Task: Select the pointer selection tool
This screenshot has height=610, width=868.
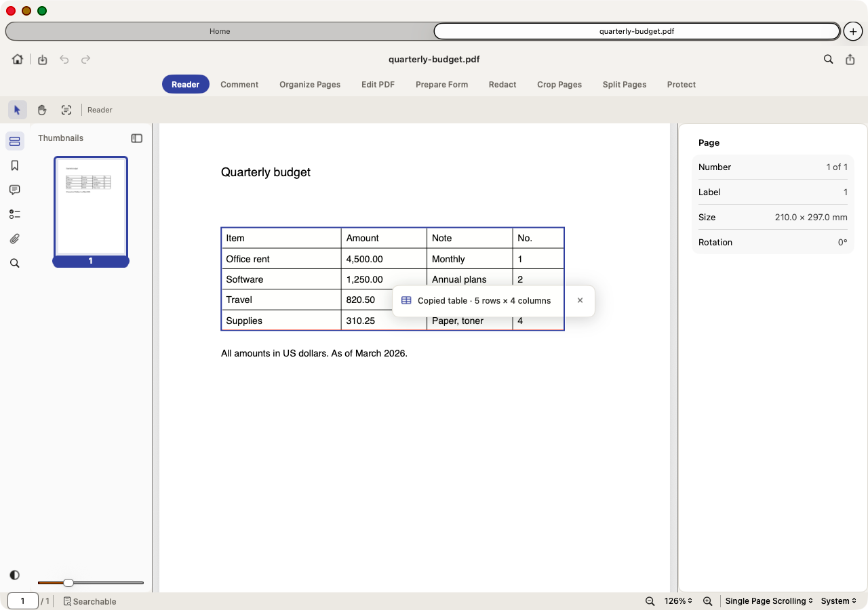Action: 18,110
